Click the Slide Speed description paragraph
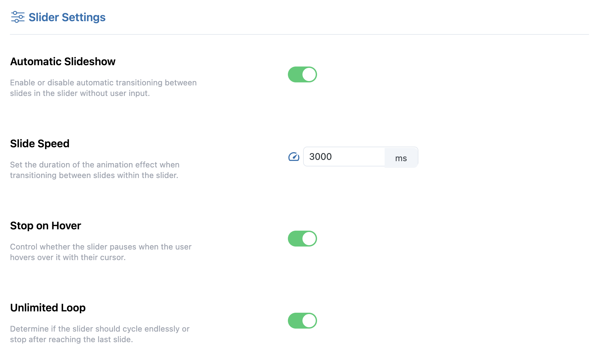 94,170
